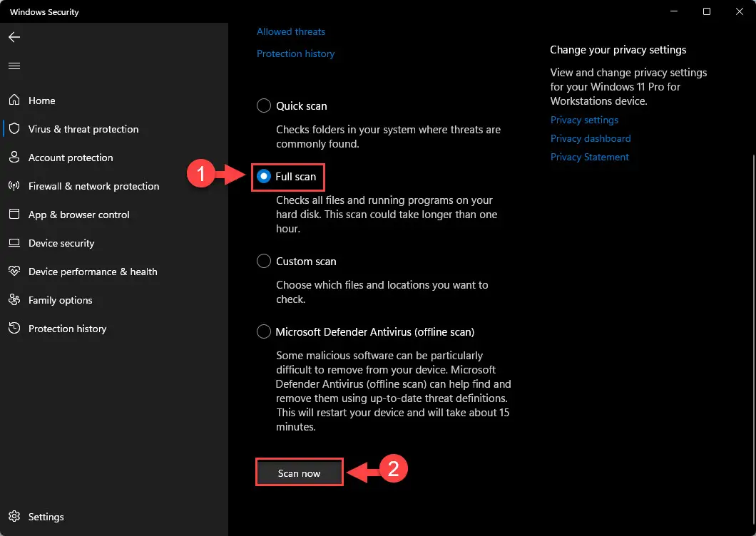The width and height of the screenshot is (756, 536).
Task: Click the Settings gear icon
Action: pyautogui.click(x=14, y=516)
